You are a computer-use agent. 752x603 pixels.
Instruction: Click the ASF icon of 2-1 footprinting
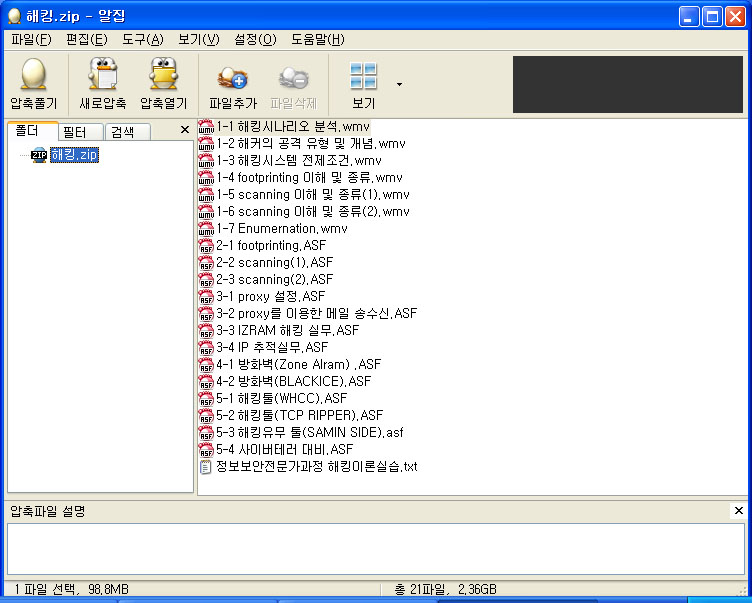tap(206, 246)
